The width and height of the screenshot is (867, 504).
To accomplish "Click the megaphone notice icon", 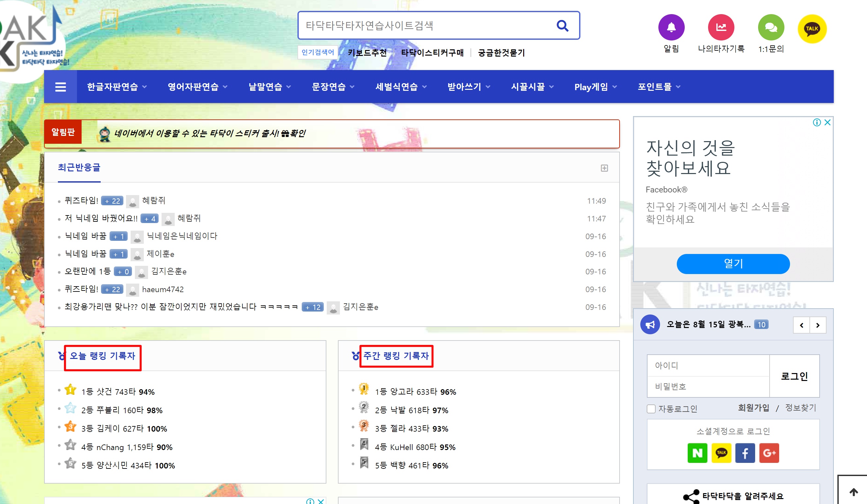I will pyautogui.click(x=650, y=324).
